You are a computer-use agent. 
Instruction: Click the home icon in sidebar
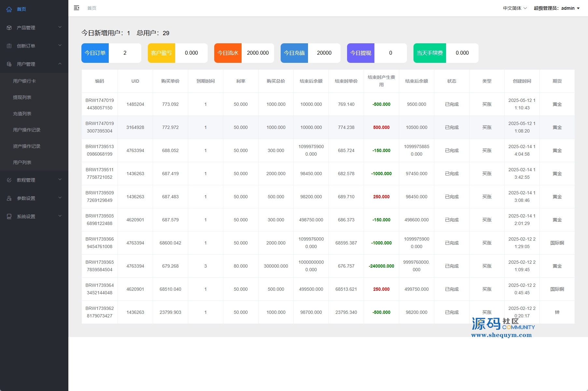click(9, 9)
